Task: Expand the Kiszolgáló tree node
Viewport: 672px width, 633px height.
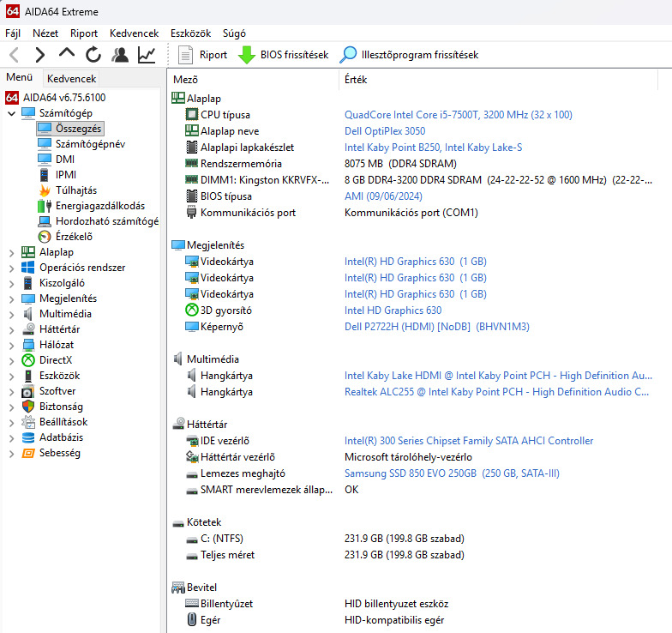Action: pos(12,283)
